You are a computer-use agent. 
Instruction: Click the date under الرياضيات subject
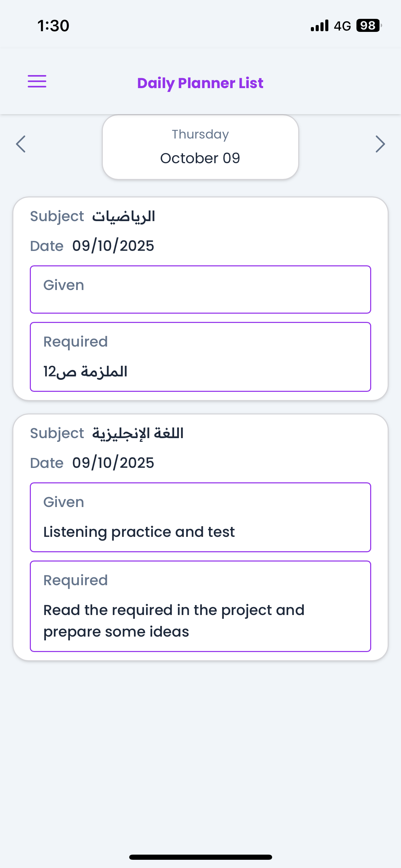tap(113, 246)
